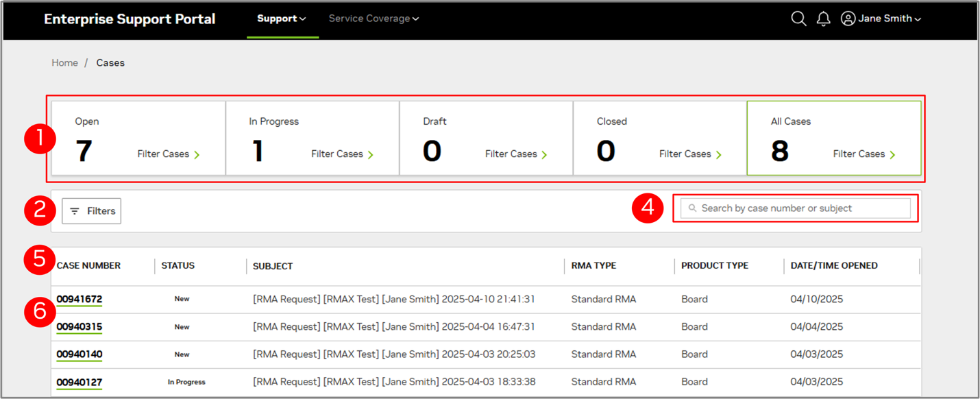Image resolution: width=980 pixels, height=399 pixels.
Task: Sort by Date/Time Opened column header
Action: (x=834, y=266)
